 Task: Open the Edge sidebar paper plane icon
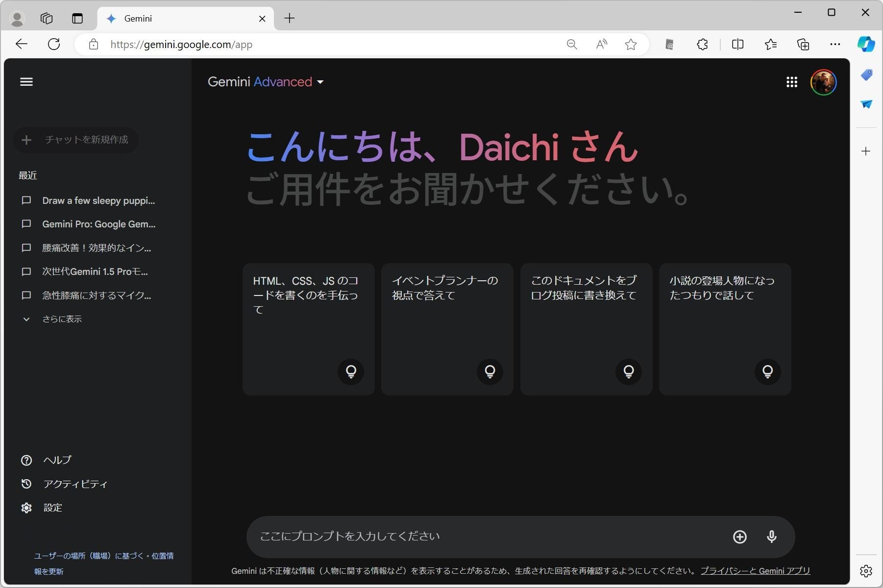tap(866, 104)
